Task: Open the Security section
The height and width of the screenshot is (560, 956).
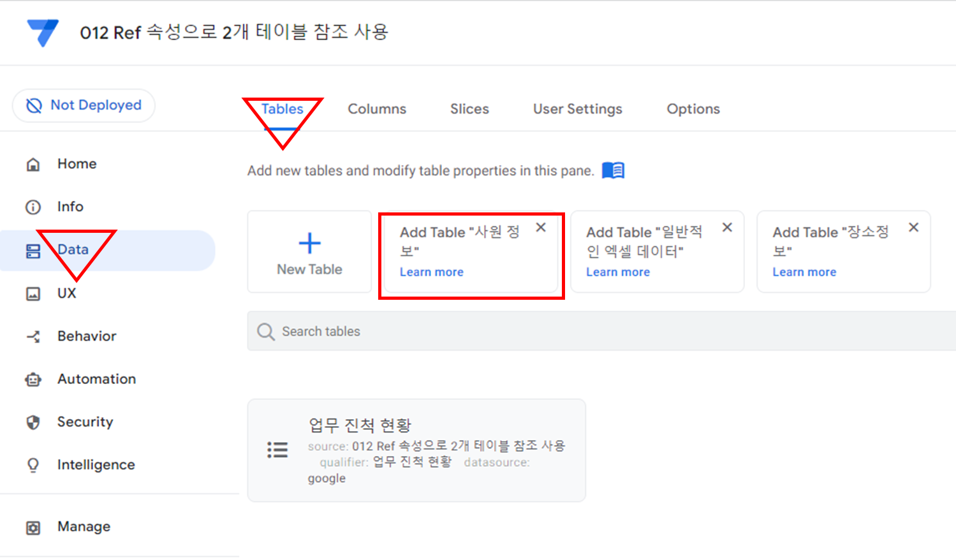Action: coord(85,422)
